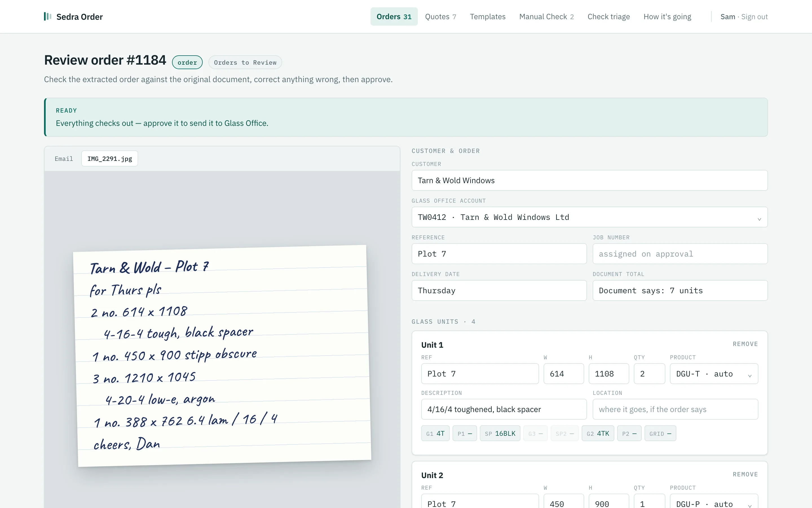This screenshot has height=508, width=812.
Task: Click the GRID chip
Action: click(660, 433)
